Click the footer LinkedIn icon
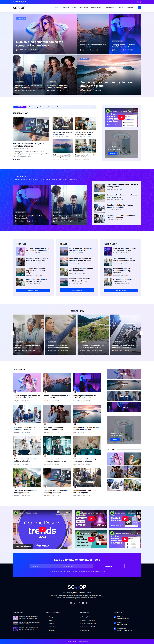The height and width of the screenshot is (644, 154). (75, 603)
